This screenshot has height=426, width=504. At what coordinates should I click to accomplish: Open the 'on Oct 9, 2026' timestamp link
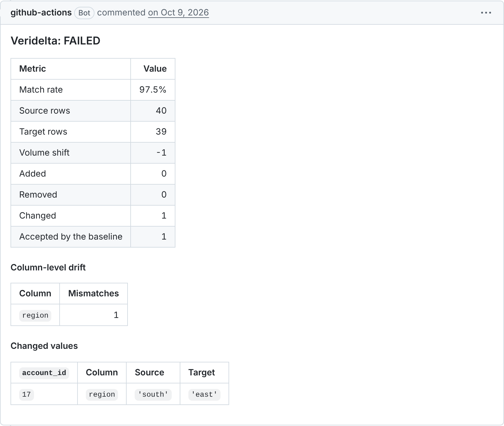(x=178, y=13)
